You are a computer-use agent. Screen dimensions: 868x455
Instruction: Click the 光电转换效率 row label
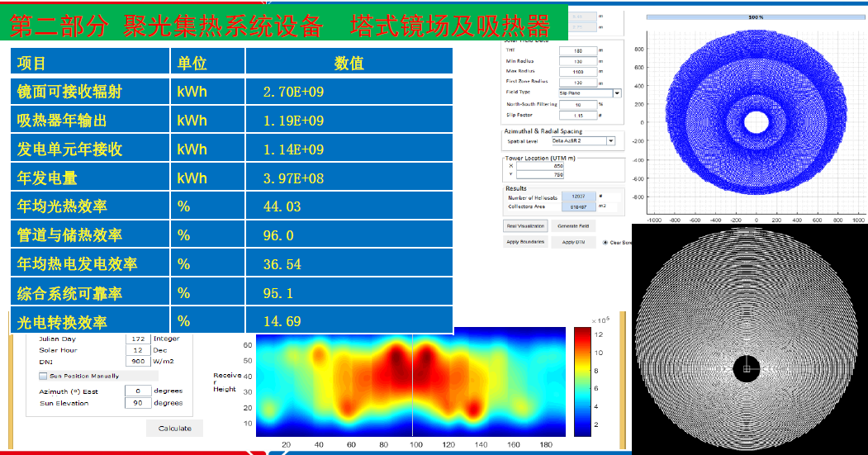[x=61, y=321]
